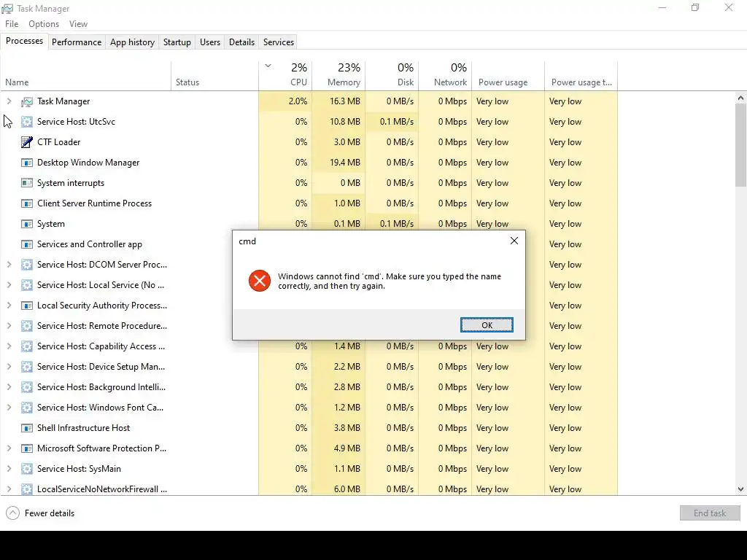Click the Service Host: Local Service icon
This screenshot has width=747, height=560.
point(27,285)
